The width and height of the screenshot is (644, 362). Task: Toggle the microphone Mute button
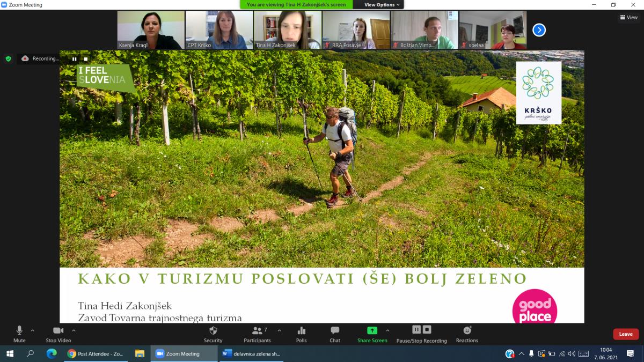(x=19, y=331)
